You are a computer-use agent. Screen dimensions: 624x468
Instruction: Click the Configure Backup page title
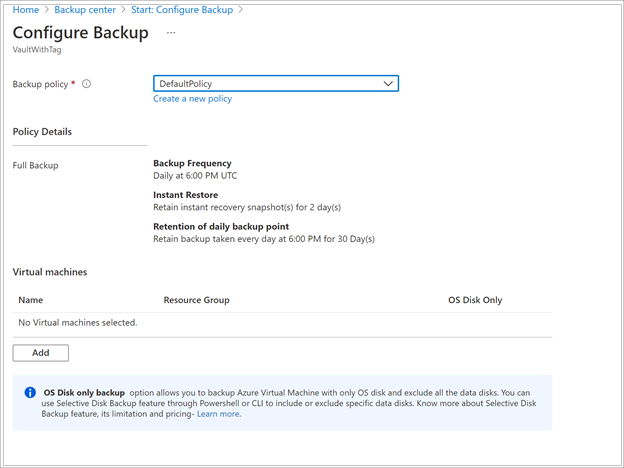pos(81,32)
